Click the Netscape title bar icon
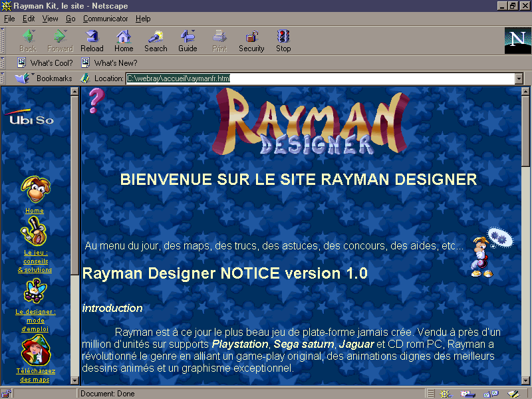532x399 pixels. [x=6, y=6]
